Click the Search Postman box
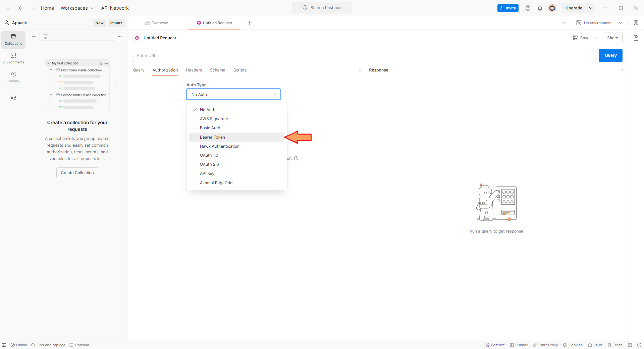644x349 pixels. point(322,8)
